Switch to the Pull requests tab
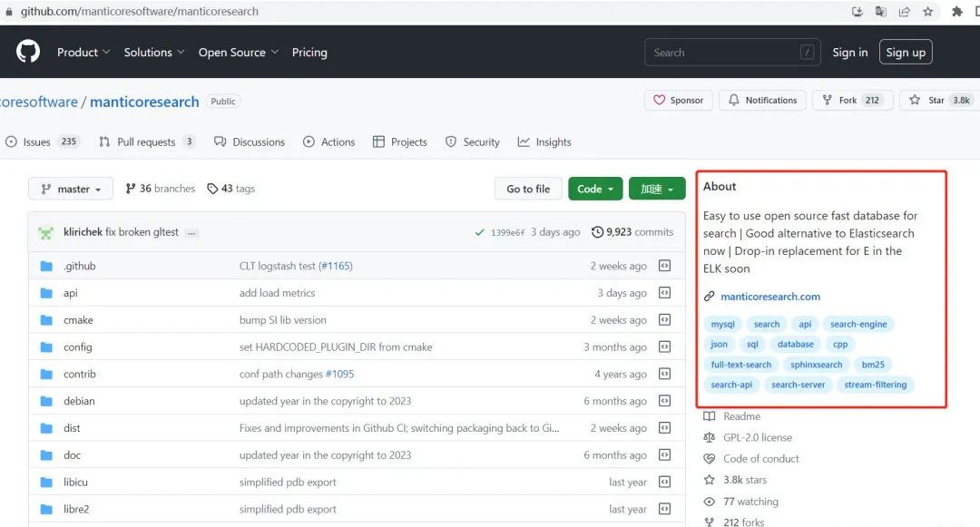This screenshot has width=980, height=527. click(147, 142)
